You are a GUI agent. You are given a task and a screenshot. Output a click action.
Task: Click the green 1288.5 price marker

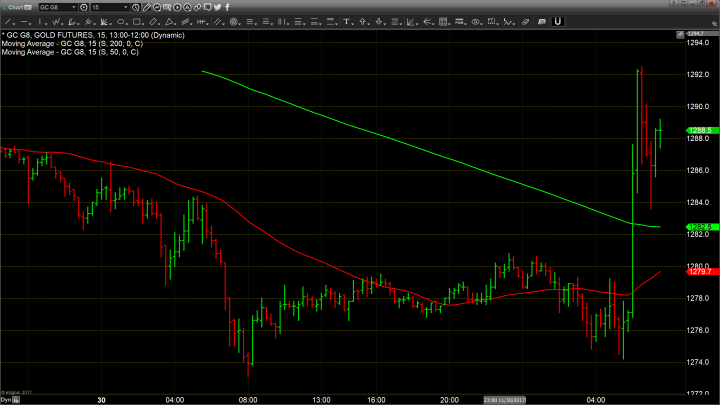point(698,130)
